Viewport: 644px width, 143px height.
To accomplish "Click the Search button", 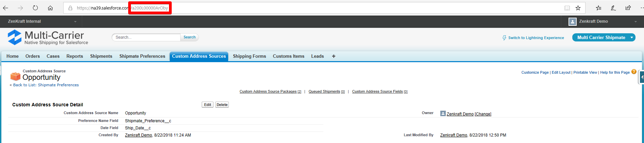I will [x=189, y=37].
